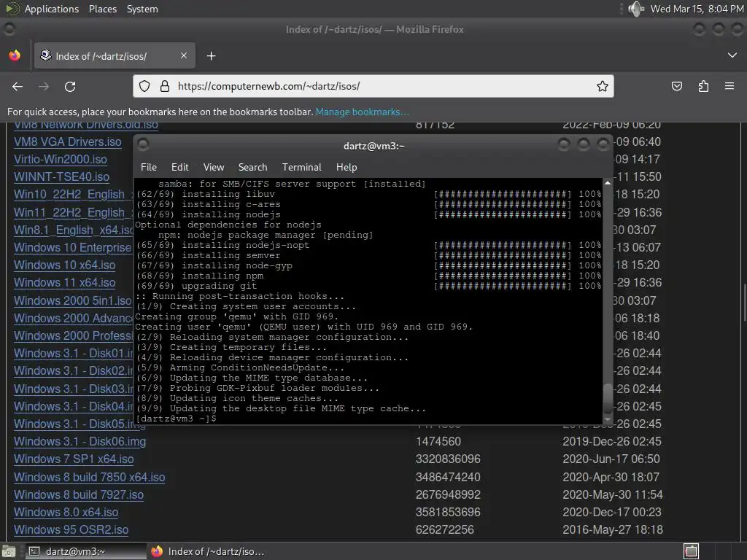
Task: Open the Virtio-Win2000.iso link
Action: tap(61, 160)
